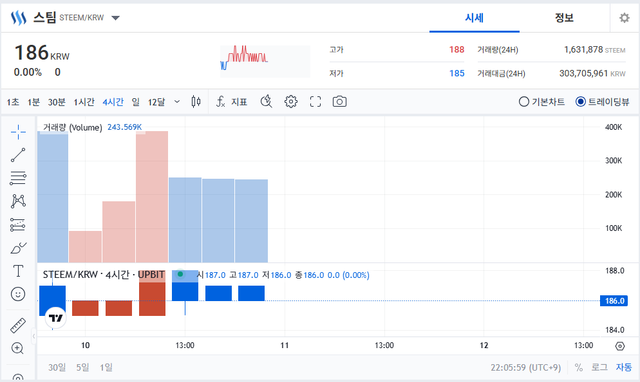The width and height of the screenshot is (640, 382).
Task: Click the 22:05:59 (UTC+9) timezone clock
Action: point(526,368)
